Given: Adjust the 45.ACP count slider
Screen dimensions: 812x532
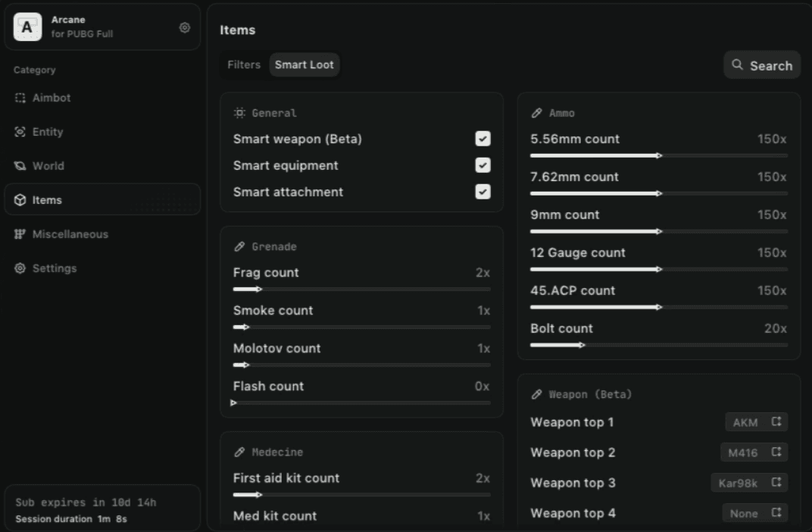Looking at the screenshot, I should [659, 307].
